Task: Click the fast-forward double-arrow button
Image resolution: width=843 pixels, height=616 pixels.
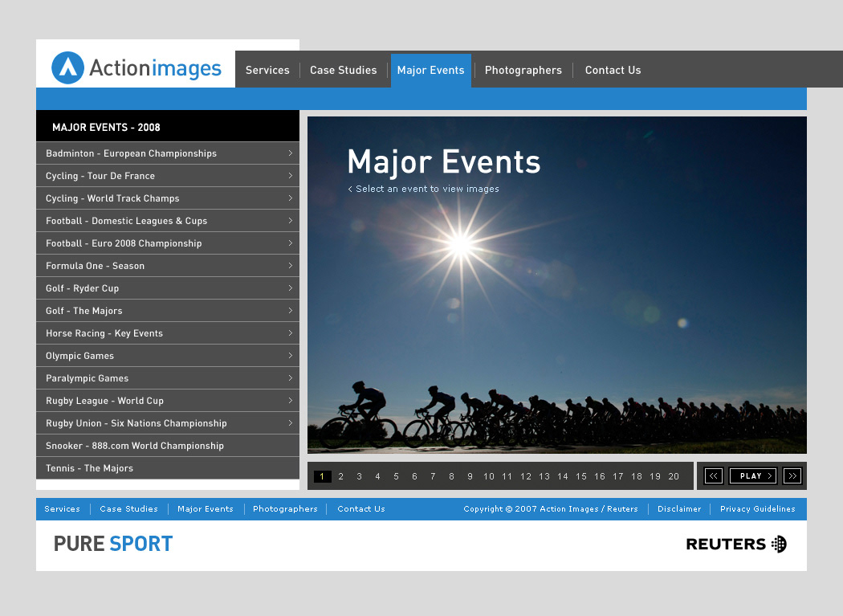Action: [x=792, y=476]
